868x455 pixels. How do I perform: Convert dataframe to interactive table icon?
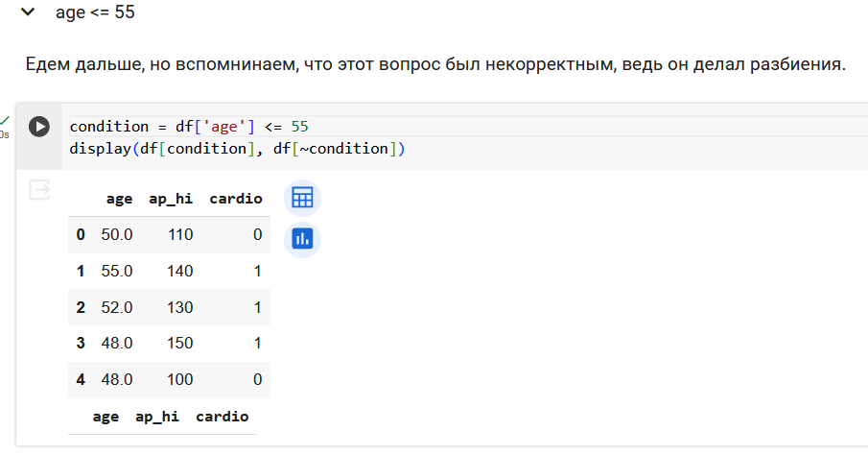pos(302,198)
